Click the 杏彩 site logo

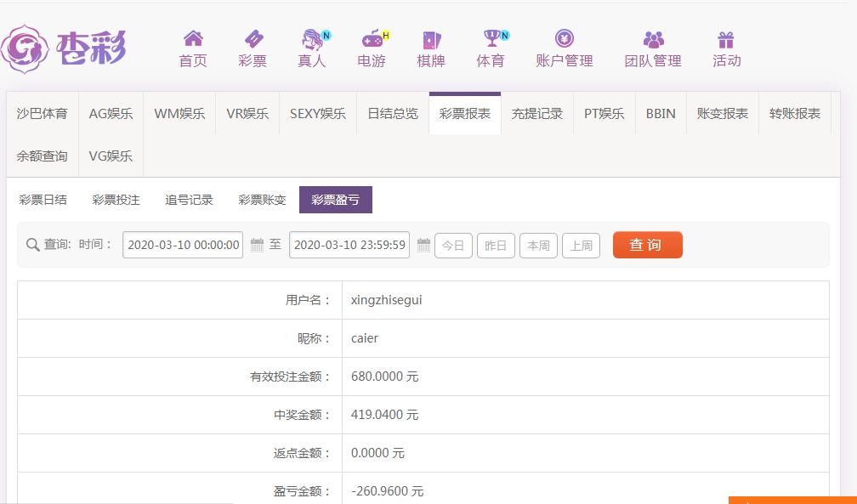(x=64, y=49)
